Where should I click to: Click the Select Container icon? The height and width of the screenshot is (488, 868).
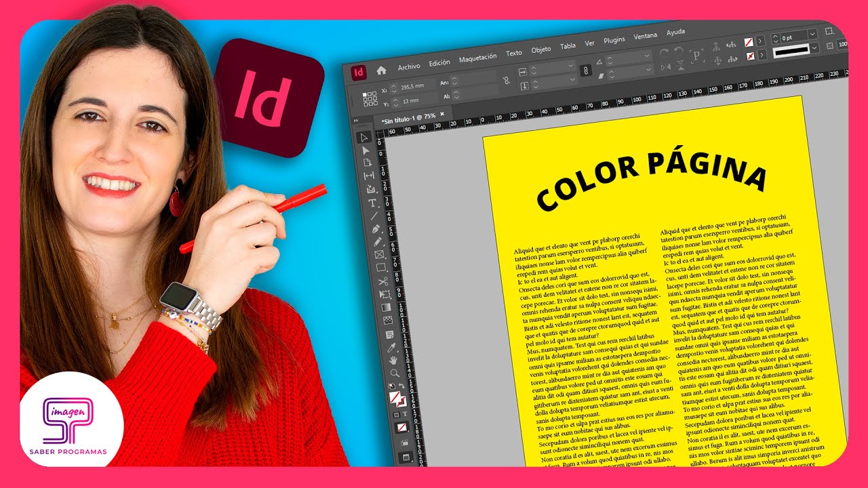(715, 47)
